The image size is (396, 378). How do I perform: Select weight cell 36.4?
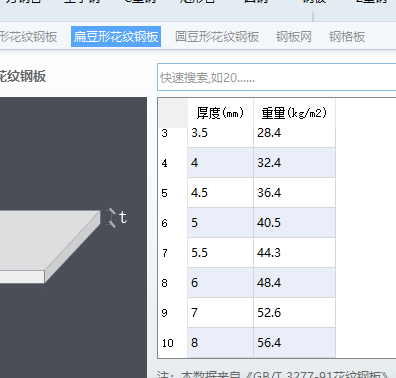[x=294, y=193]
